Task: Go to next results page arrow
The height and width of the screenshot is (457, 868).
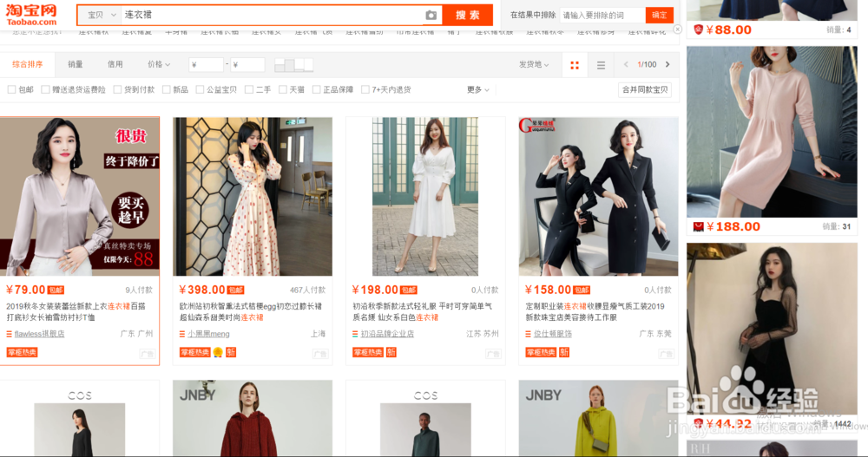Action: pyautogui.click(x=667, y=65)
